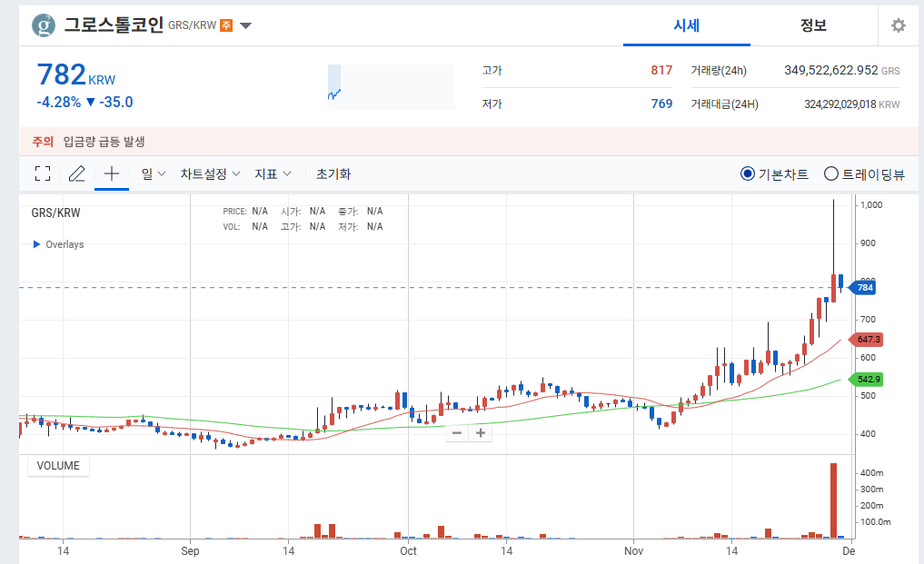
Task: Open the 일 interval dropdown
Action: [x=154, y=173]
